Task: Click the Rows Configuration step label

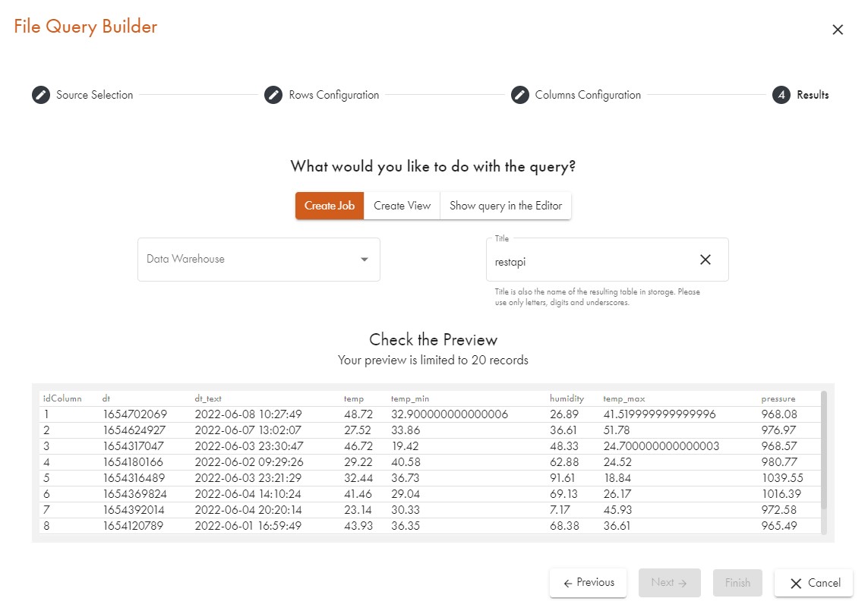Action: pos(334,95)
